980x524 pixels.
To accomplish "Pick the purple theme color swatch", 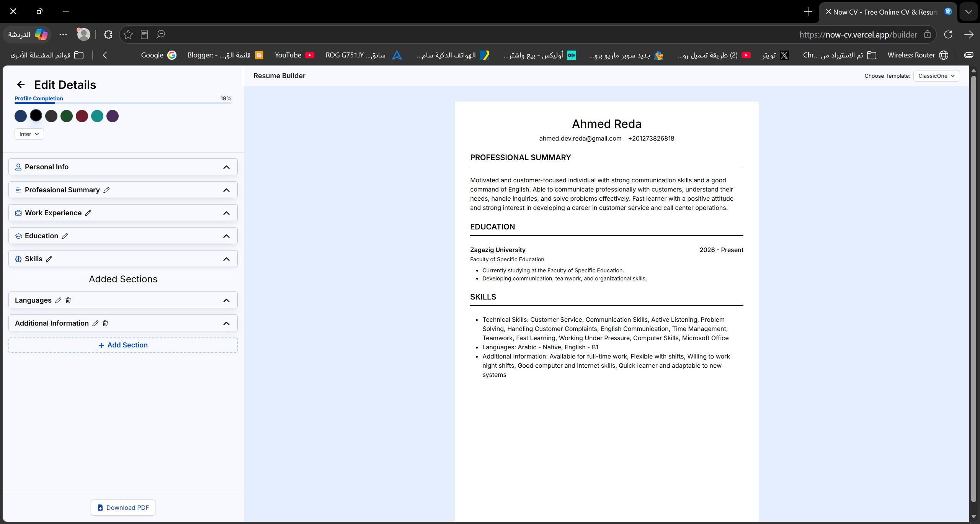I will point(113,116).
